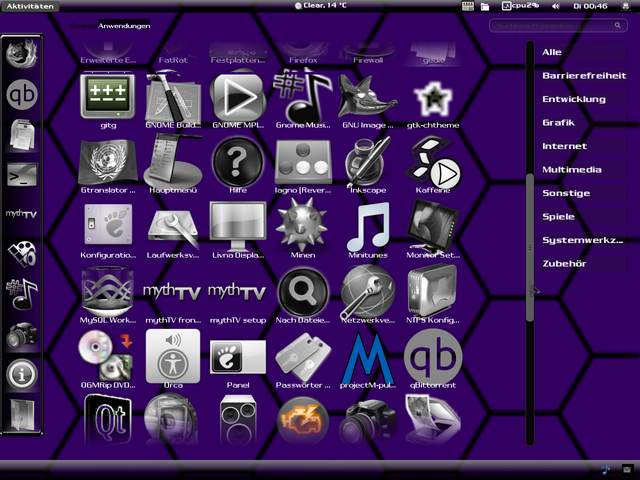
Task: Open the Panel application icon
Action: (x=238, y=357)
